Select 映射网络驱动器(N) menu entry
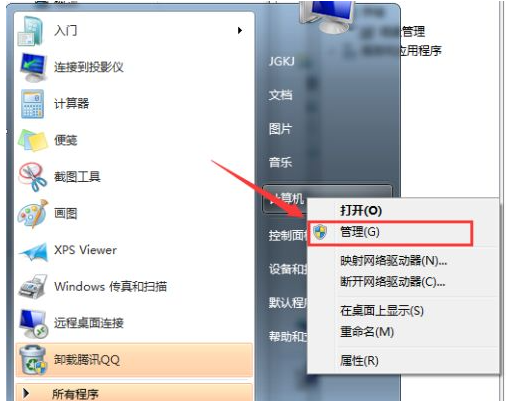The width and height of the screenshot is (509, 401). tap(393, 261)
